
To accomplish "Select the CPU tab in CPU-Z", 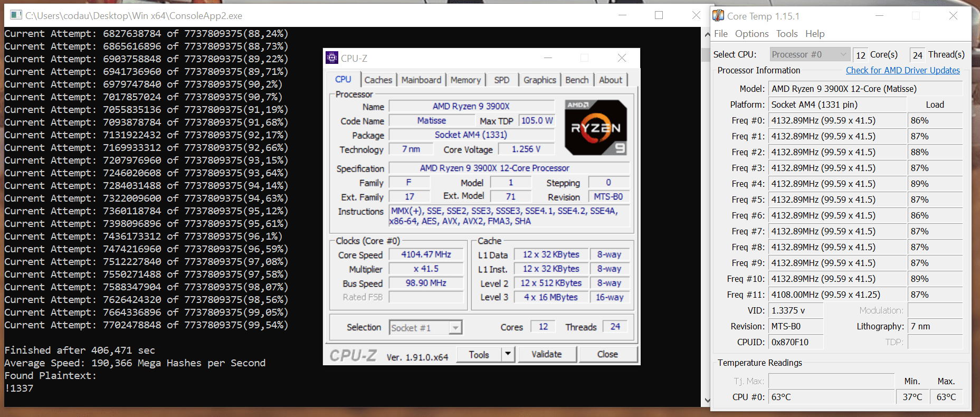I will (343, 79).
